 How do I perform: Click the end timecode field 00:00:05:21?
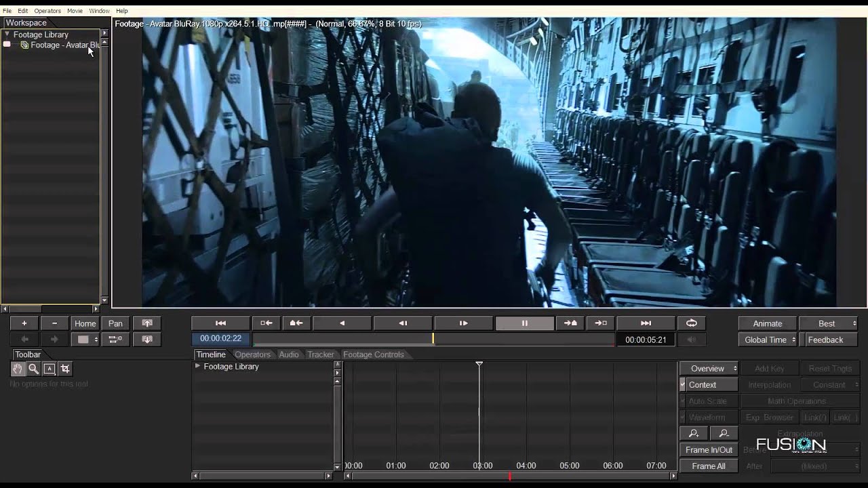pos(646,340)
